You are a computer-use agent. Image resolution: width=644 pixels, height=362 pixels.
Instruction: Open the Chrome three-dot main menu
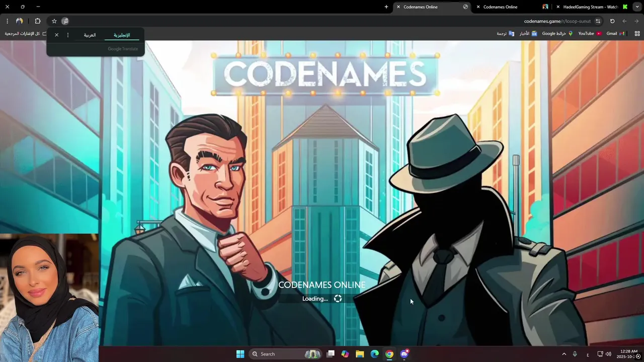(7, 21)
